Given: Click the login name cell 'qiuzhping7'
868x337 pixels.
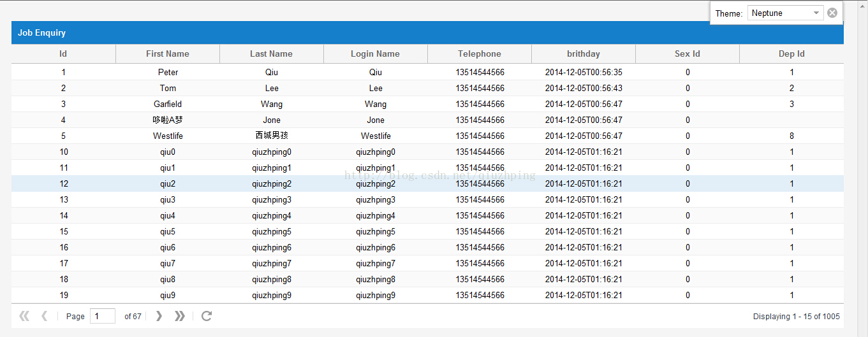Looking at the screenshot, I should coord(376,263).
